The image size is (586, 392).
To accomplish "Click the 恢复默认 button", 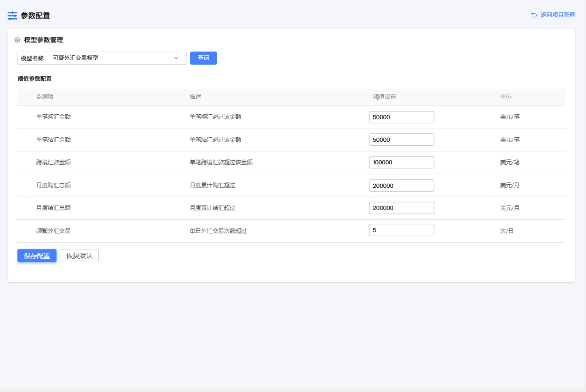I will pos(79,256).
